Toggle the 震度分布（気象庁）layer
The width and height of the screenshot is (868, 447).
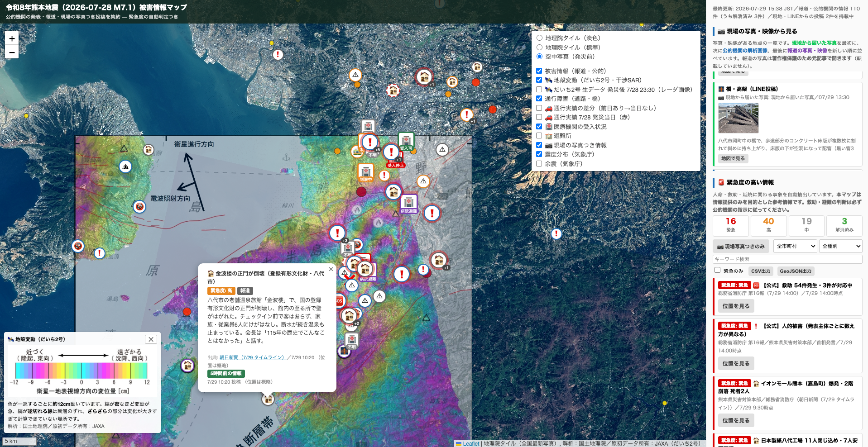[x=539, y=154]
